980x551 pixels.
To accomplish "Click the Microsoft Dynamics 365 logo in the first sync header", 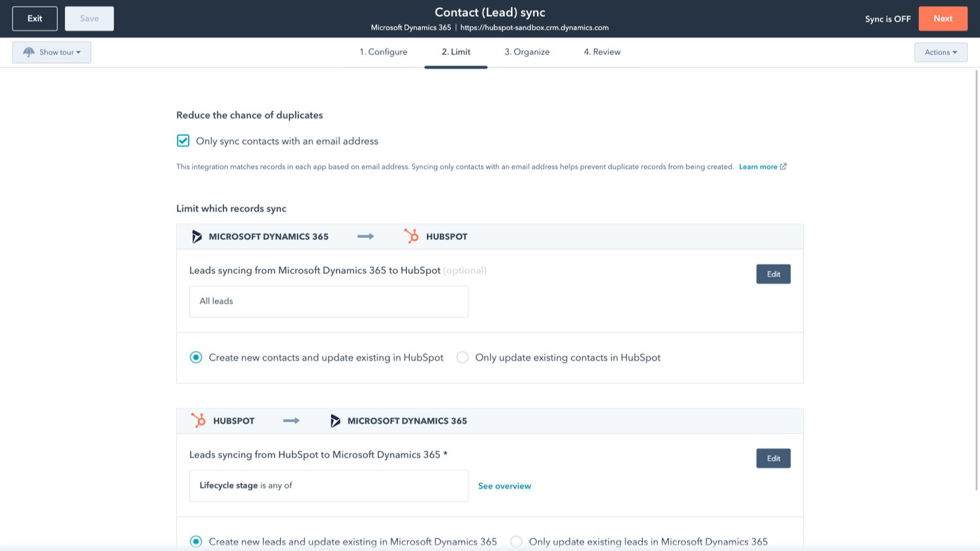I will [x=197, y=236].
